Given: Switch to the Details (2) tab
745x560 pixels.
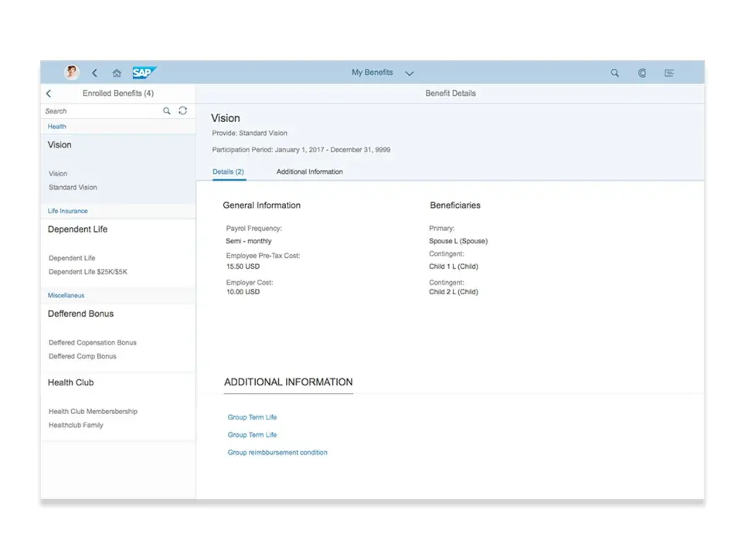Looking at the screenshot, I should pos(228,171).
